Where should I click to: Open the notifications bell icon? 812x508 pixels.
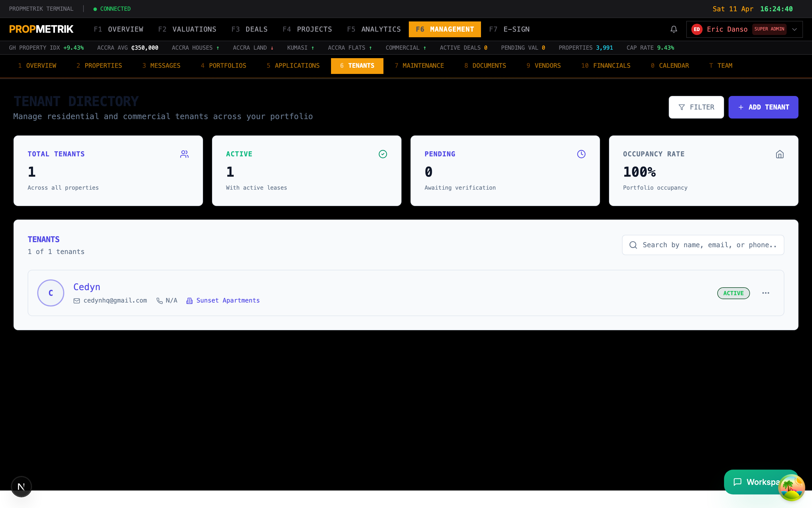673,29
